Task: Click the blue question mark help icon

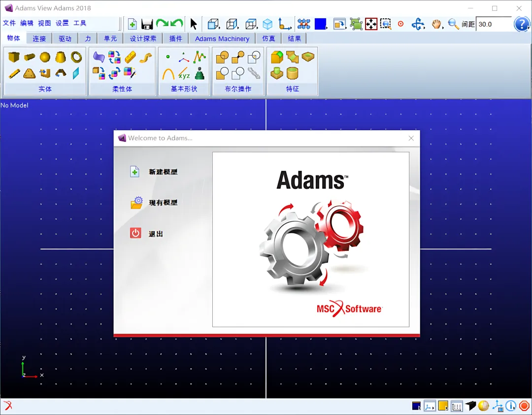Action: point(522,24)
